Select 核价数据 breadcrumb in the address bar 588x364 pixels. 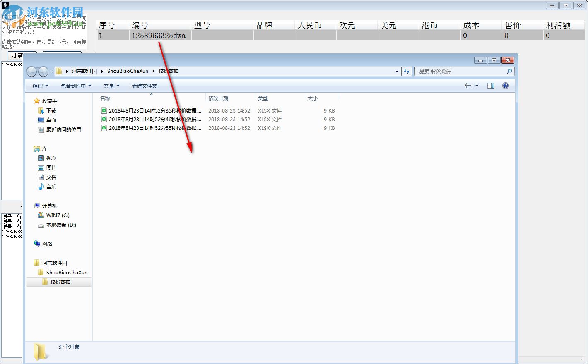[x=169, y=71]
